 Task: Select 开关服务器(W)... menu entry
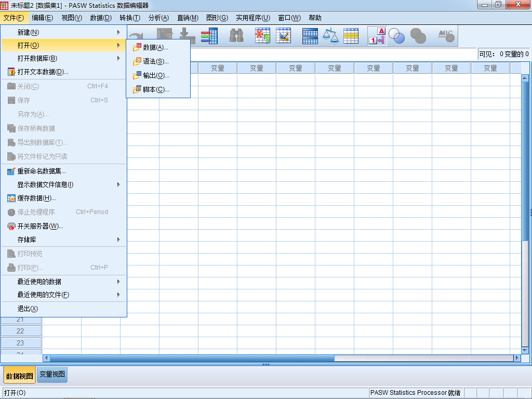tap(64, 227)
